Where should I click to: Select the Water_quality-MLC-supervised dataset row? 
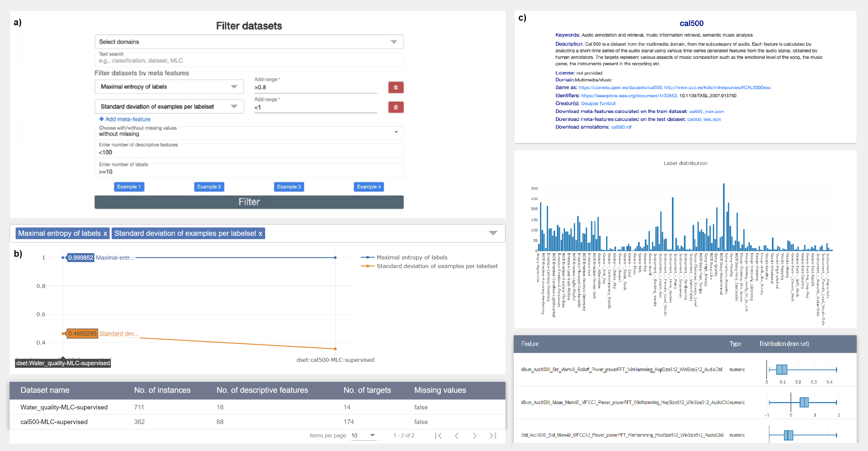coord(258,407)
